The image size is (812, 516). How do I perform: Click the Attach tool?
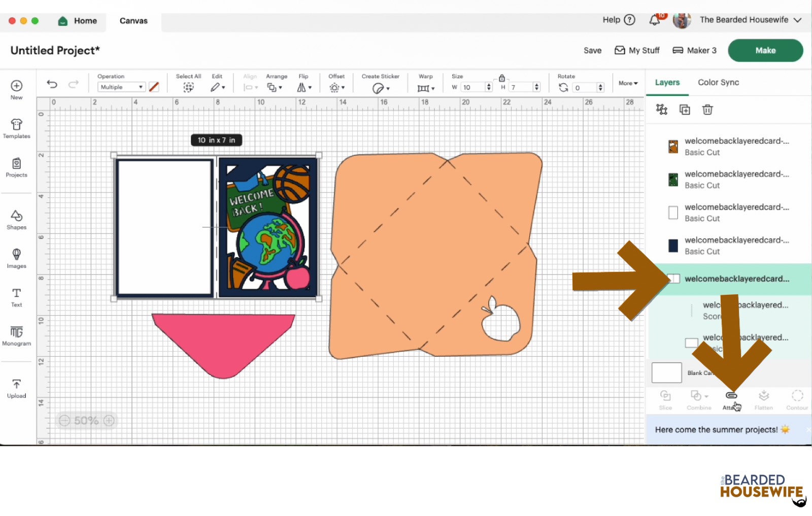click(x=731, y=399)
